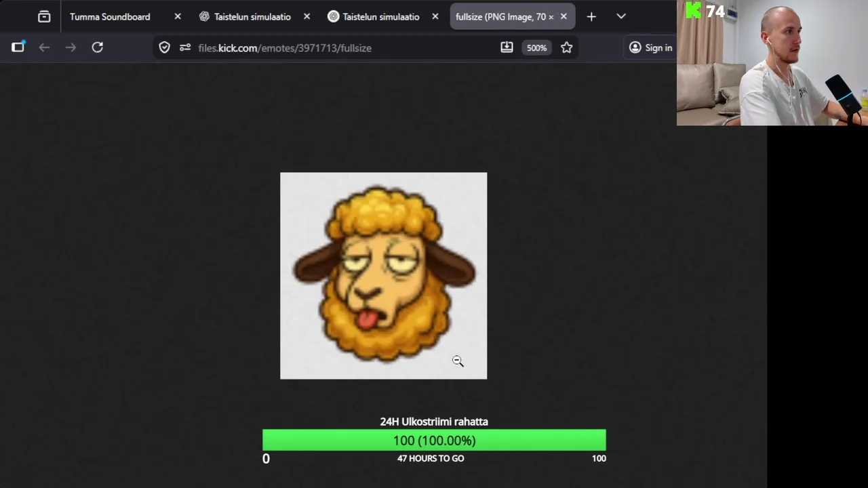868x488 pixels.
Task: Go back one page
Action: tap(44, 47)
